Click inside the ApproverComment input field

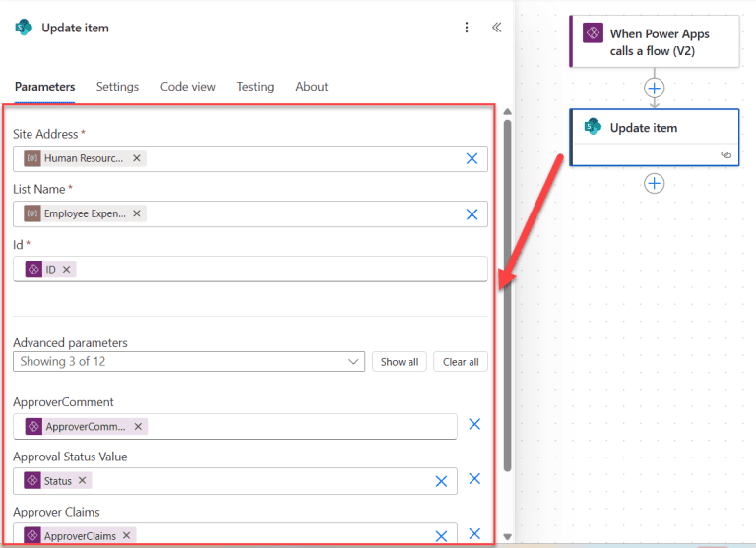[235, 427]
